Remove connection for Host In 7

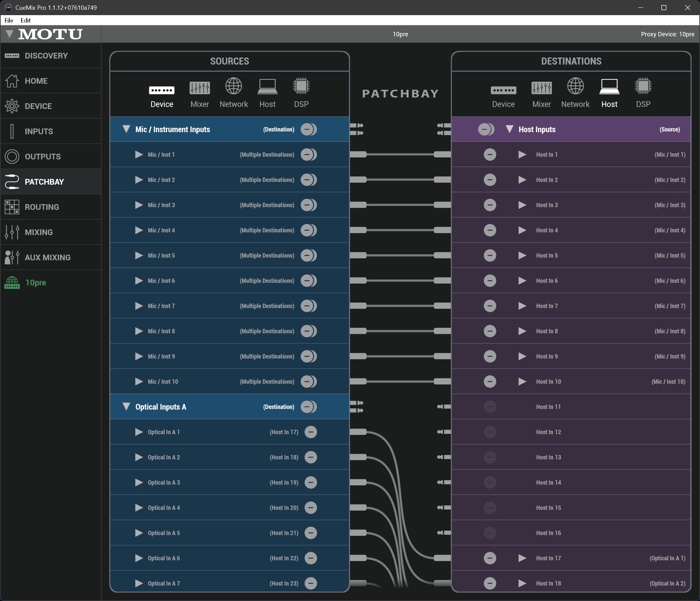pos(490,306)
